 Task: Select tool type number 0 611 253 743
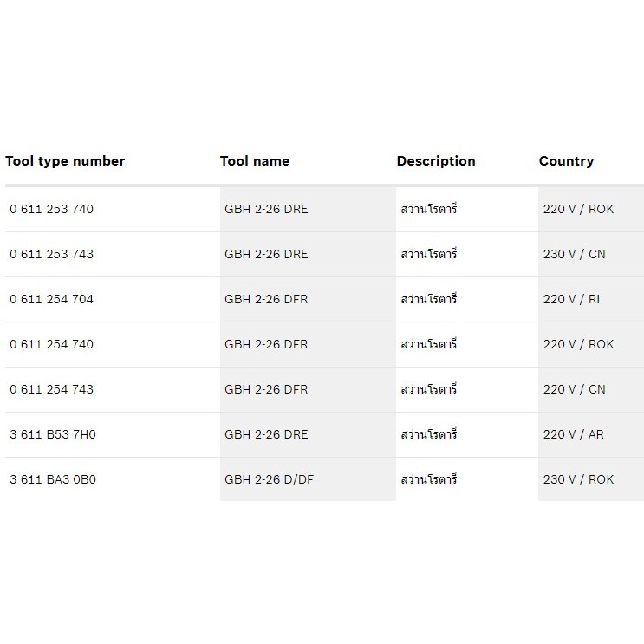52,254
